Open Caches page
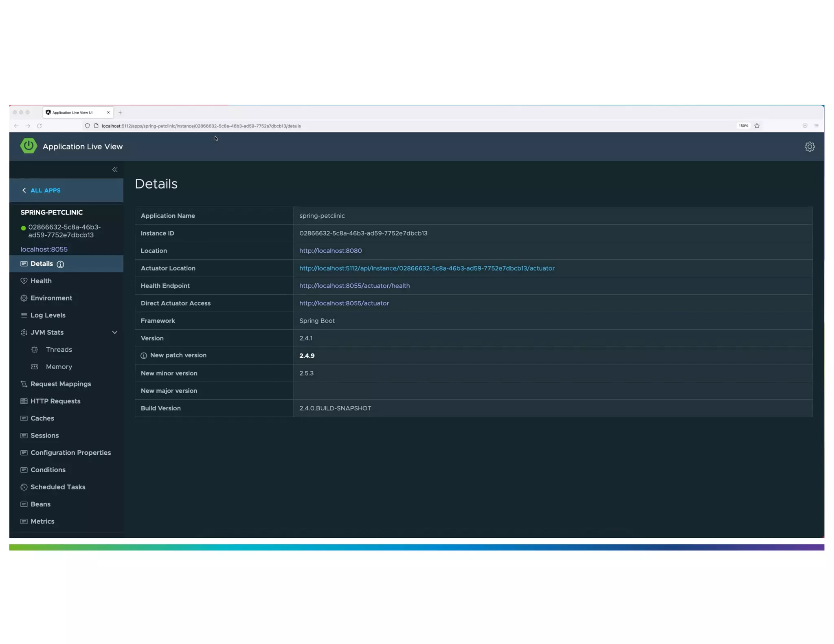The height and width of the screenshot is (644, 834). pyautogui.click(x=42, y=418)
